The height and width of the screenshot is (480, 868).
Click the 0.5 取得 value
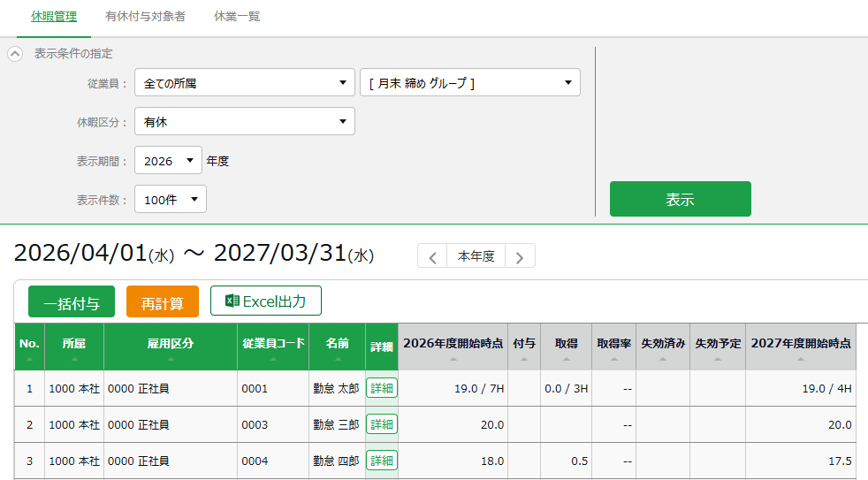click(x=580, y=461)
